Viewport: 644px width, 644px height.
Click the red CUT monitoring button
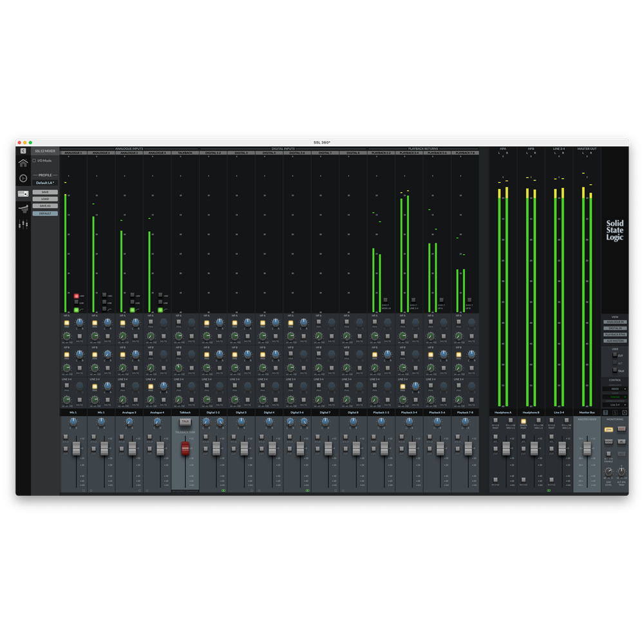click(x=621, y=429)
